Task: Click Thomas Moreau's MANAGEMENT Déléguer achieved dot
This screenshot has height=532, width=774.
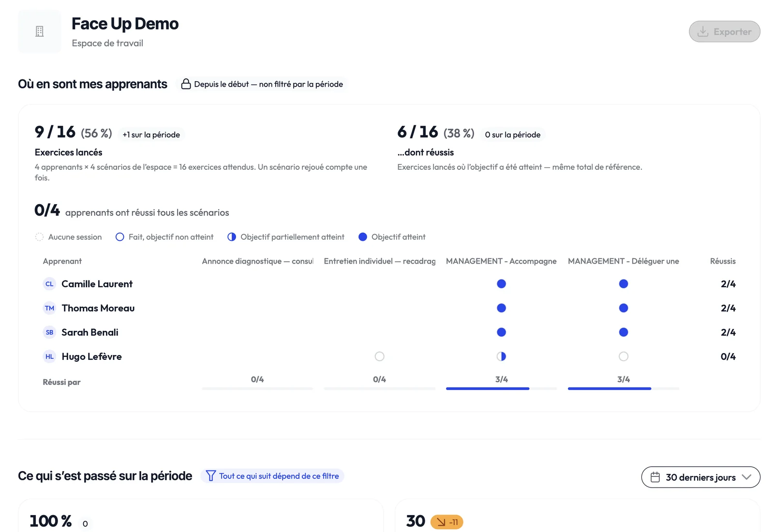Action: [624, 308]
